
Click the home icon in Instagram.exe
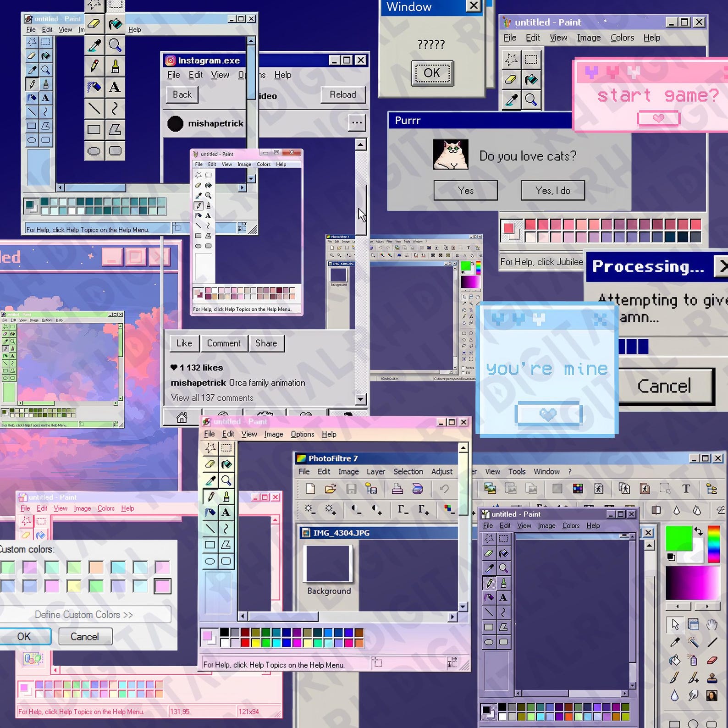point(182,417)
